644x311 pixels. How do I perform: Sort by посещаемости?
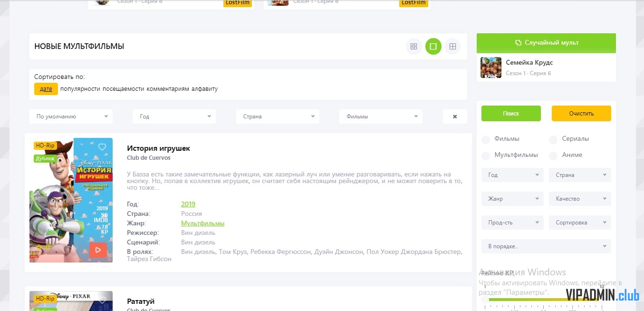pos(124,89)
